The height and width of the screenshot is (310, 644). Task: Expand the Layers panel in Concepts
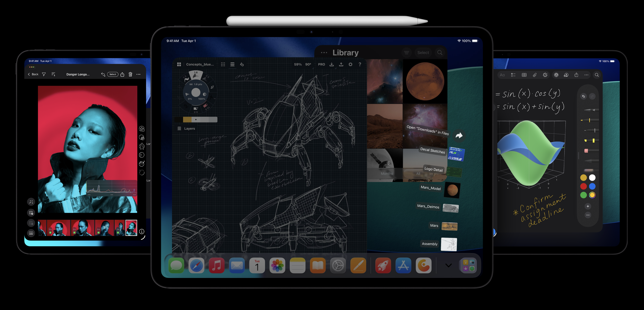[186, 128]
